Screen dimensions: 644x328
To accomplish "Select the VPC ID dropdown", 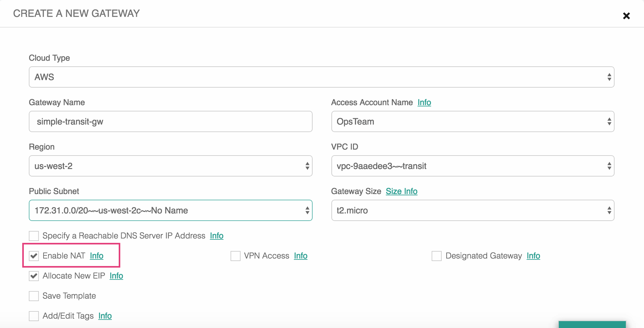I will pyautogui.click(x=472, y=166).
